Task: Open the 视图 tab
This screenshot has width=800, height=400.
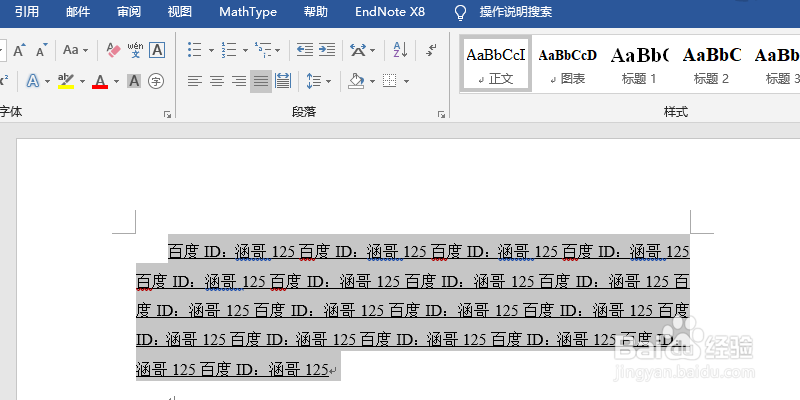Action: click(x=180, y=12)
